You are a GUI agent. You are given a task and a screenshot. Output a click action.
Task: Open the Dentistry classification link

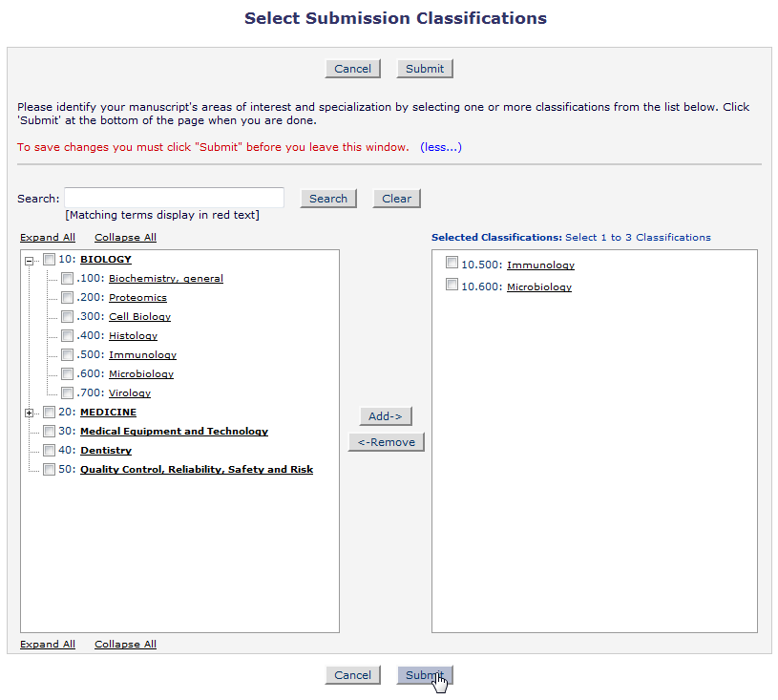coord(106,451)
